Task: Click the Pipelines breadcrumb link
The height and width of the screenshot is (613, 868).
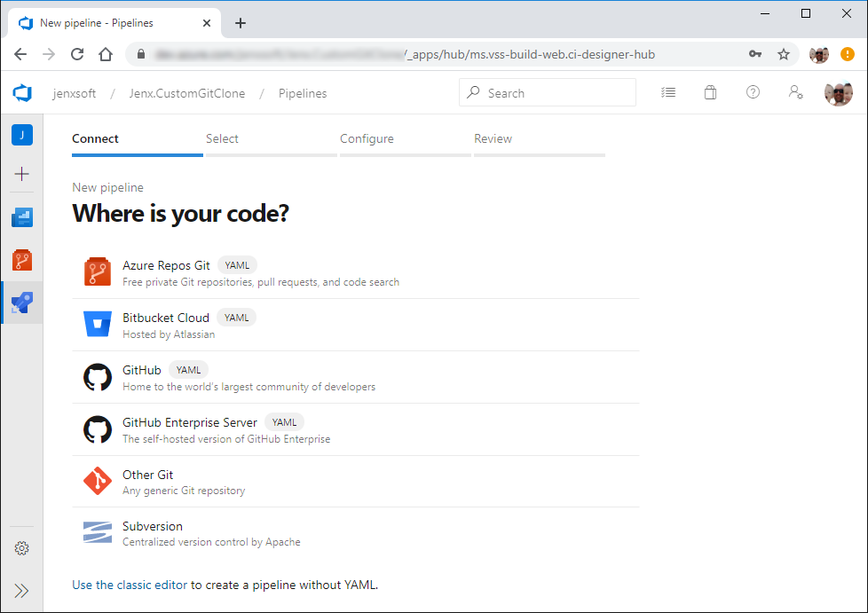Action: (x=303, y=93)
